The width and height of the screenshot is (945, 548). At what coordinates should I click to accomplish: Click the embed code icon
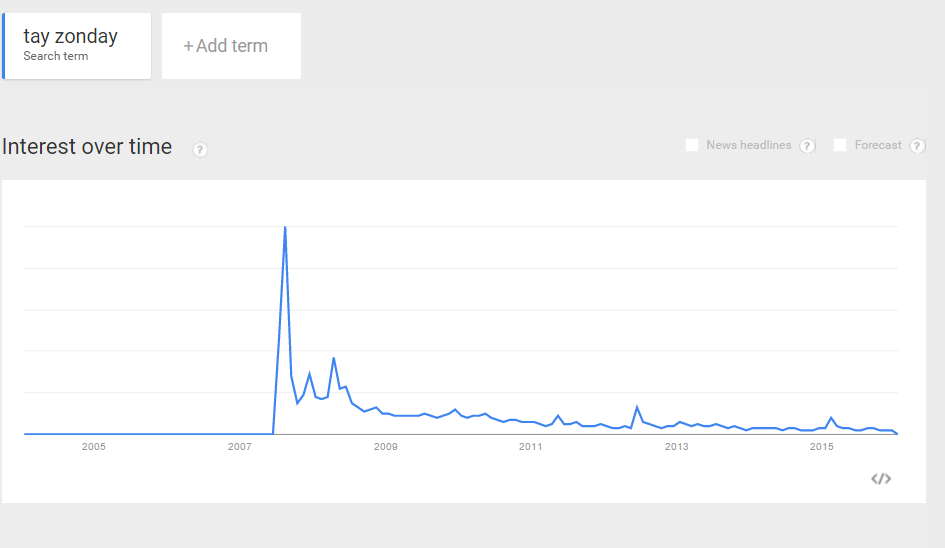[880, 479]
